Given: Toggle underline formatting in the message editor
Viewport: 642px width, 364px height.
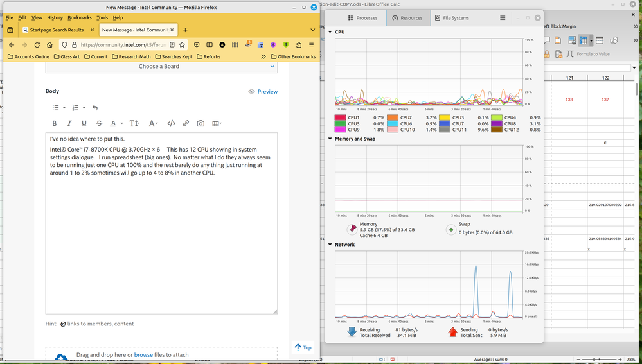Looking at the screenshot, I should (x=84, y=123).
